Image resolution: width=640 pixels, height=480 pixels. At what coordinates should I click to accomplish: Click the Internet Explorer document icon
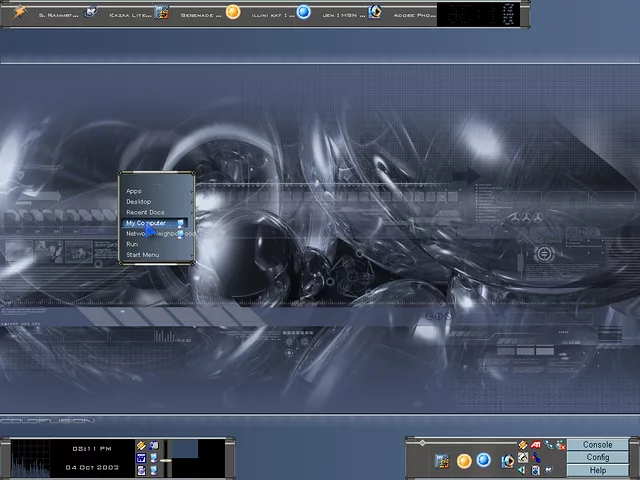(141, 471)
